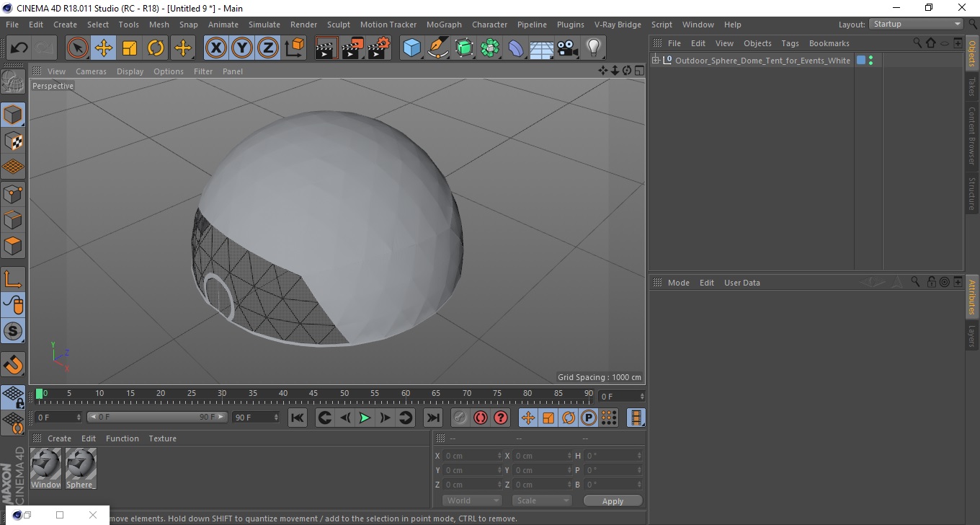Image resolution: width=980 pixels, height=525 pixels.
Task: Toggle Autokeying button
Action: pos(481,418)
